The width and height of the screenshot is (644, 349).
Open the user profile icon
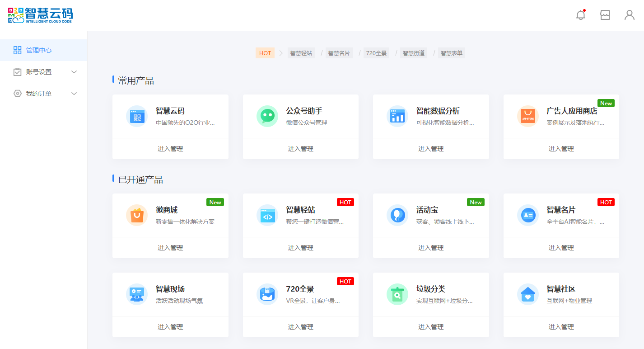tap(630, 15)
